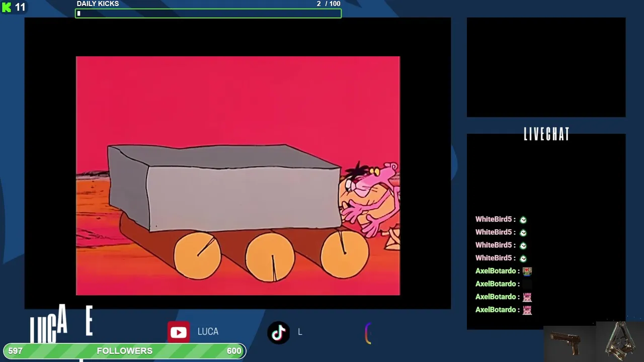Click the green Kick logo icon
This screenshot has height=362, width=644.
[7, 8]
